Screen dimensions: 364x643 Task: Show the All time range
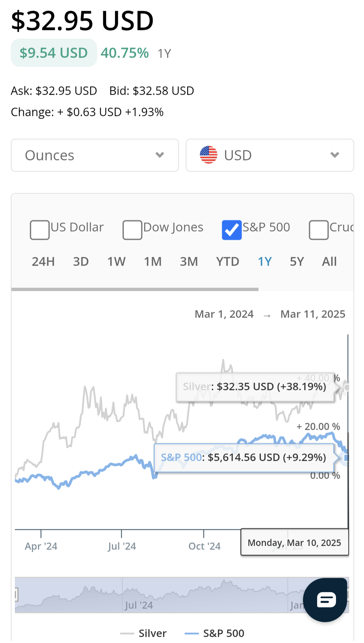[329, 262]
